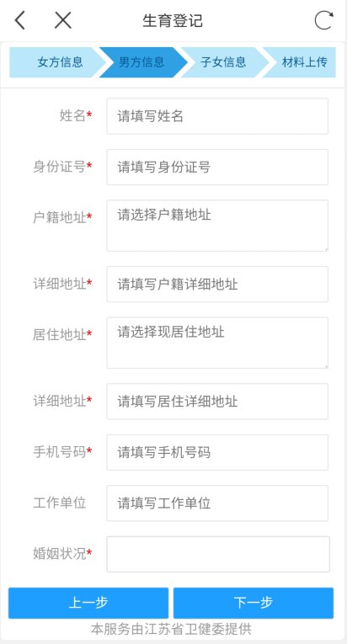
Task: Focus the 手机号码 input field
Action: point(217,452)
